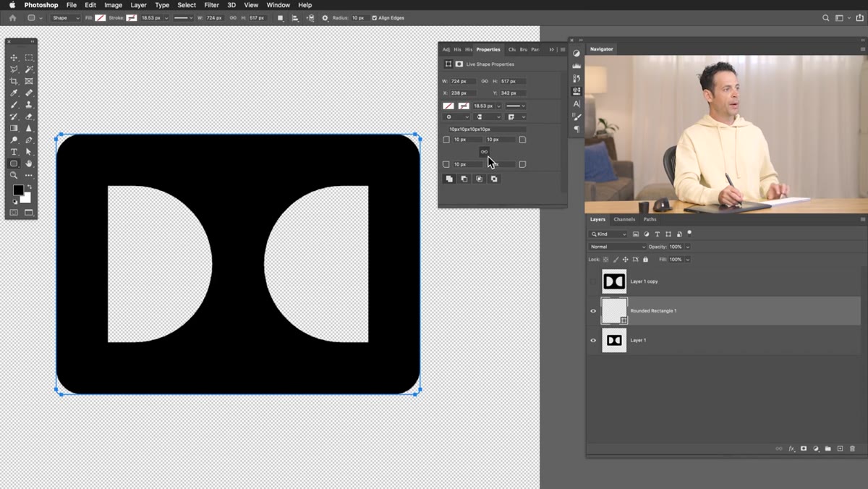This screenshot has width=868, height=489.
Task: Swap foreground and background colors
Action: coord(30,187)
